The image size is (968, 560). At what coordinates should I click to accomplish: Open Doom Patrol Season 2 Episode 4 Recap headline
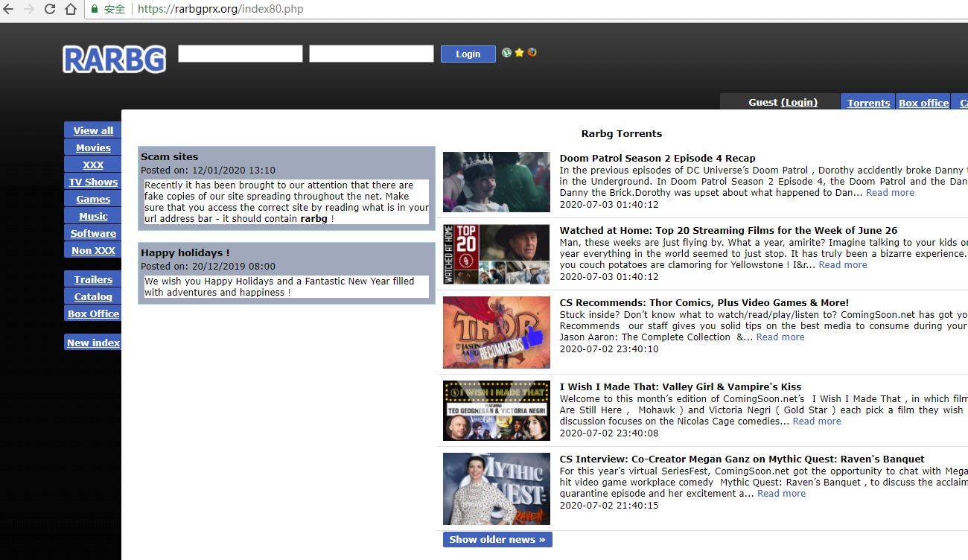pyautogui.click(x=657, y=158)
